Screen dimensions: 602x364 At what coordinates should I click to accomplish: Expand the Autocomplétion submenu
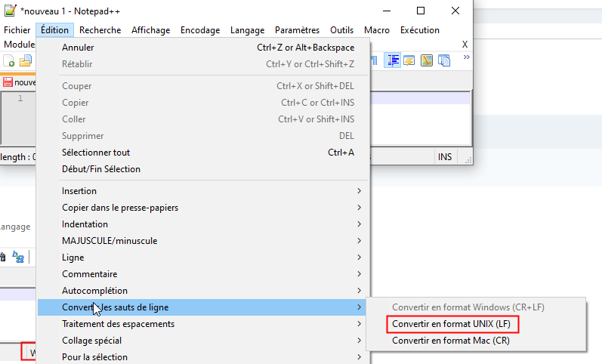[202, 291]
